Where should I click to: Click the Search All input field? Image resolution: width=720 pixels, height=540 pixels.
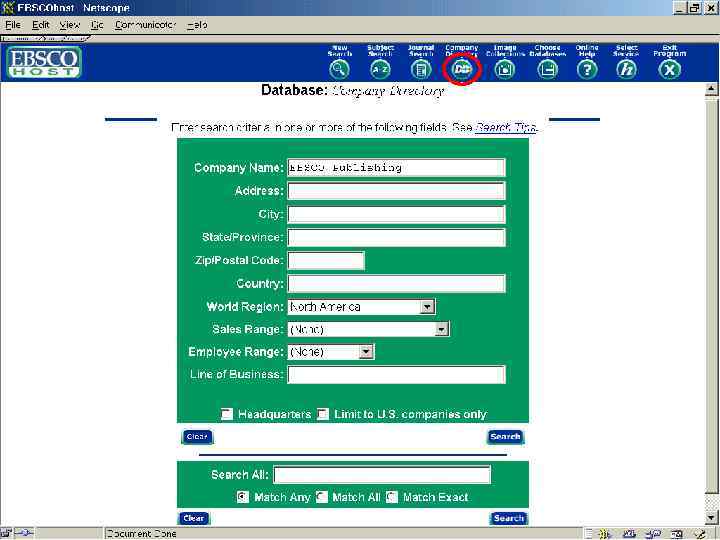(x=382, y=474)
